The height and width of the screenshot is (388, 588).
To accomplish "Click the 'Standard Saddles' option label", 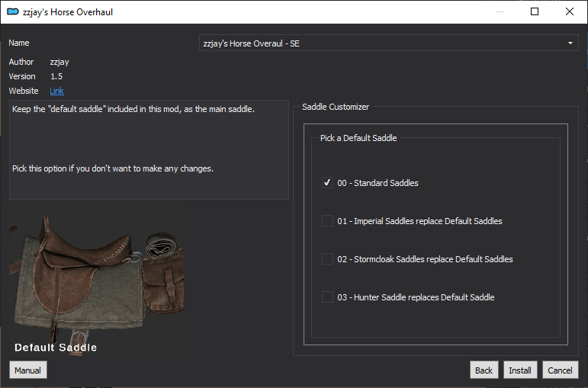I will [x=386, y=183].
